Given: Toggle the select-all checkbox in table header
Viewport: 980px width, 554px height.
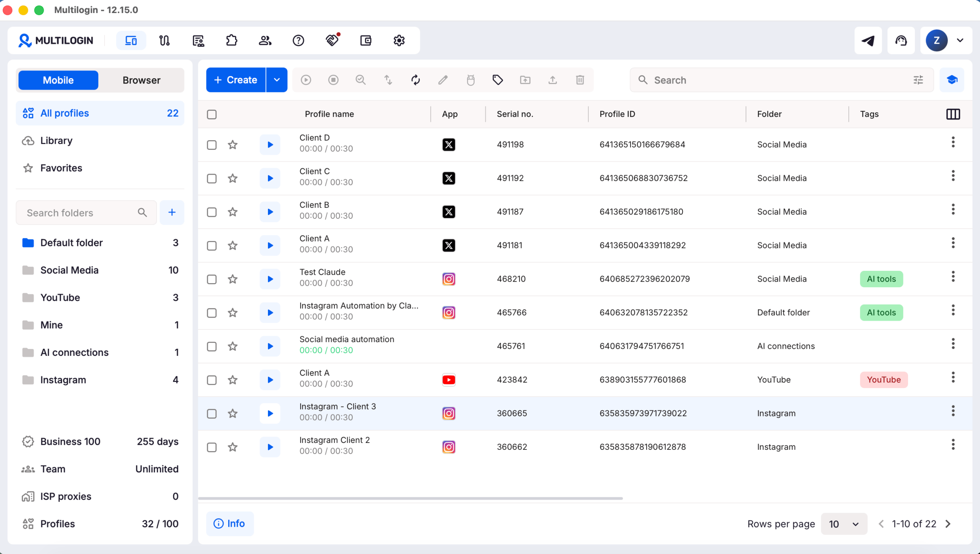Looking at the screenshot, I should (212, 114).
